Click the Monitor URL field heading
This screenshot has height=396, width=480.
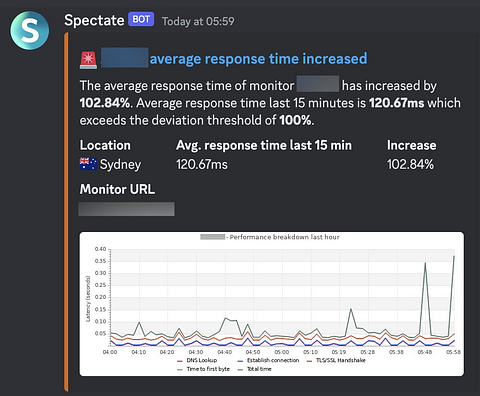[x=117, y=189]
